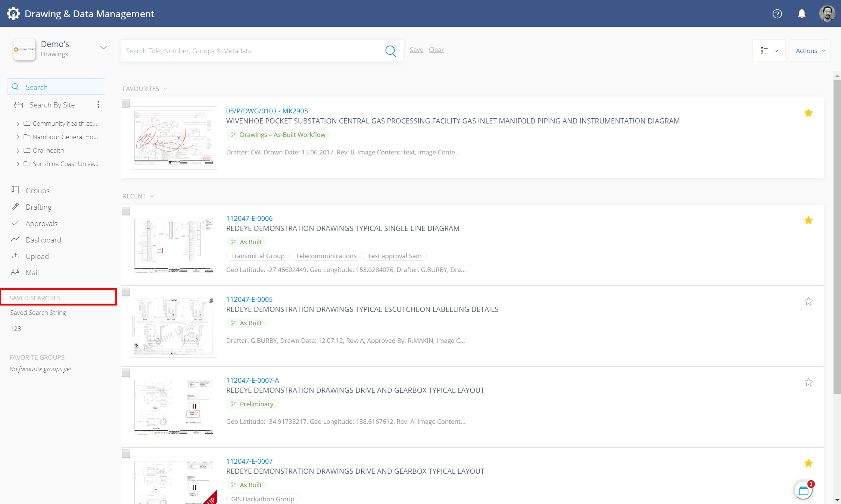Expand the Sunshine Coast Unive... folder
The height and width of the screenshot is (504, 841).
pos(18,164)
